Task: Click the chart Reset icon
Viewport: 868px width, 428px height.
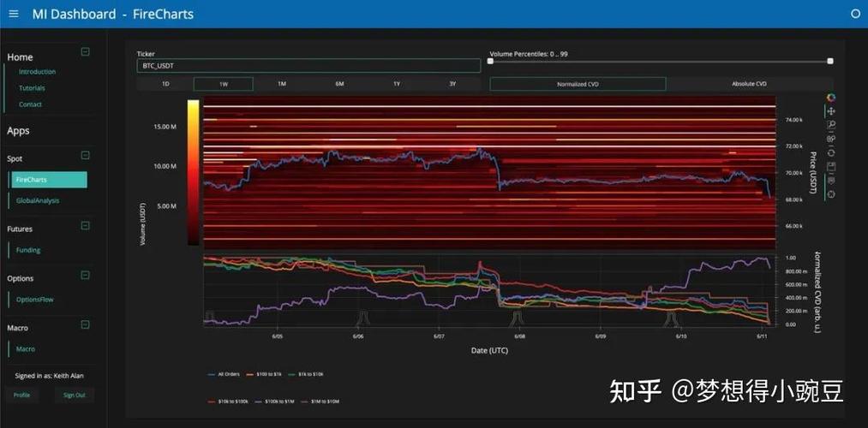Action: click(831, 152)
